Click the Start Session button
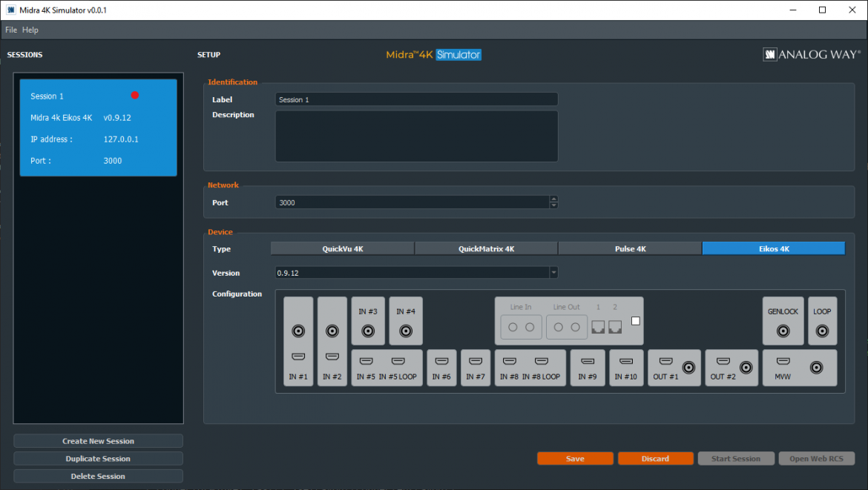Screen dimensions: 868x490 coord(736,458)
